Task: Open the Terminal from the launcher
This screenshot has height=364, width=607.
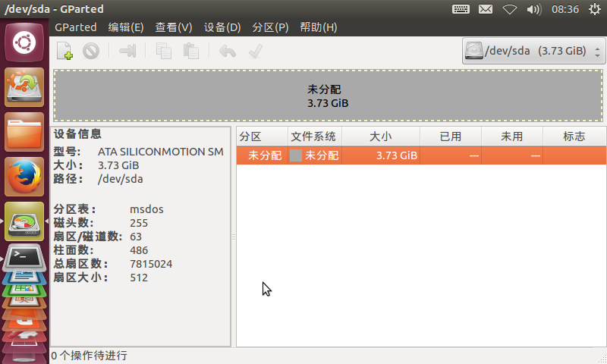Action: (24, 257)
